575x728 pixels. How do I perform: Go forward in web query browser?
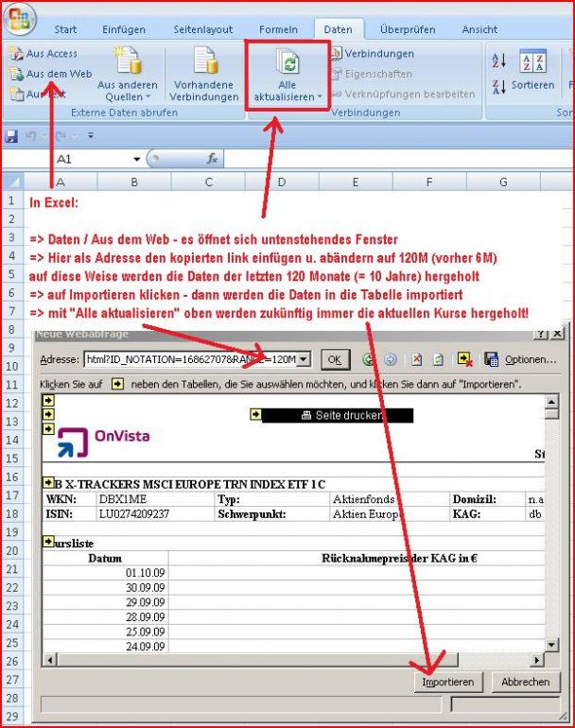pyautogui.click(x=391, y=360)
